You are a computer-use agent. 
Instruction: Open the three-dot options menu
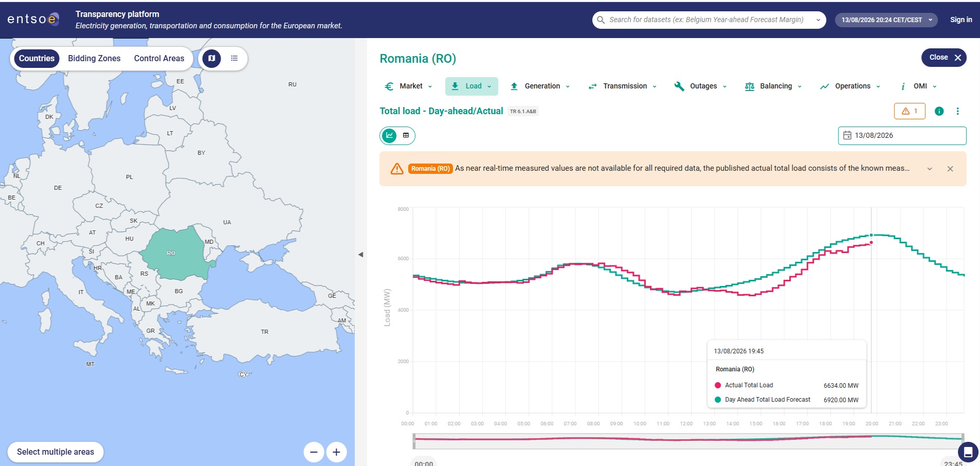[957, 111]
